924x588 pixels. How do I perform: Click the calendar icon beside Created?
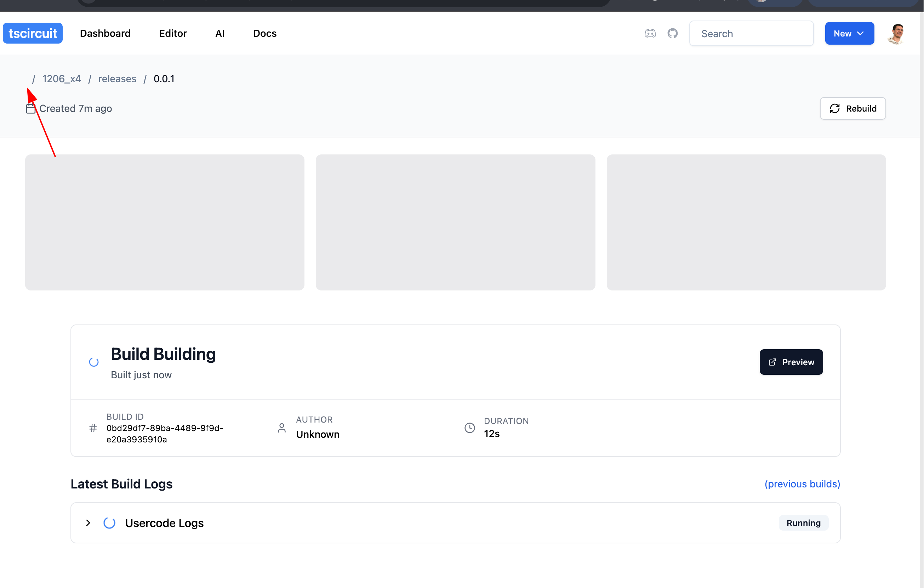(x=31, y=109)
